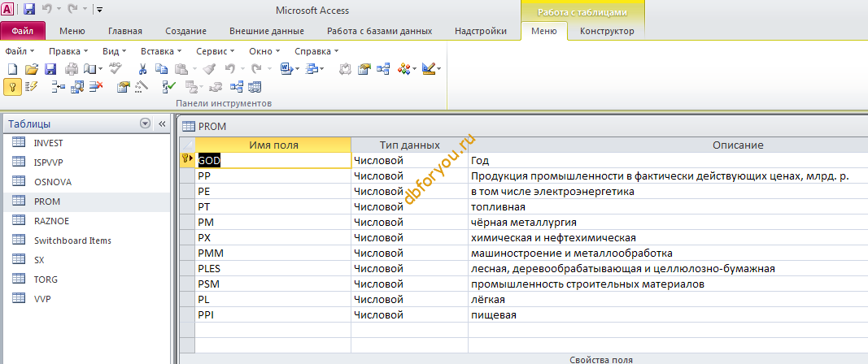Click the Save icon in quick access toolbar
This screenshot has width=868, height=364.
point(29,9)
